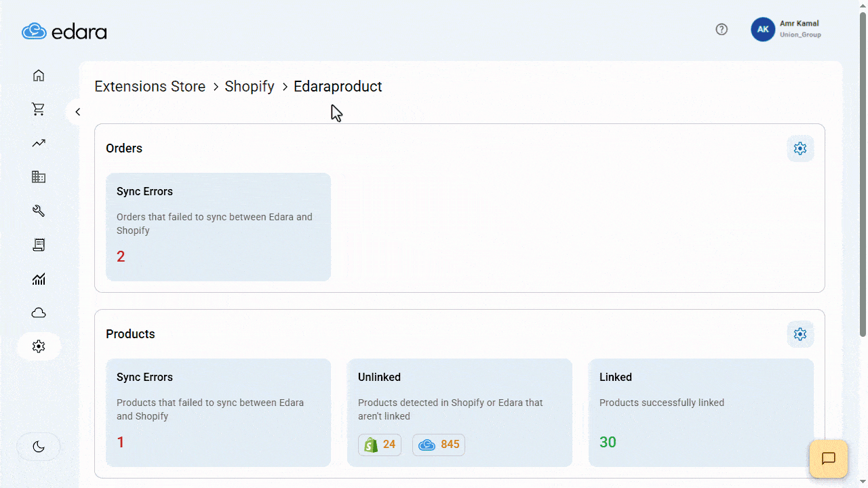Open Amr Kamal account menu
The width and height of the screenshot is (868, 488).
pos(800,29)
